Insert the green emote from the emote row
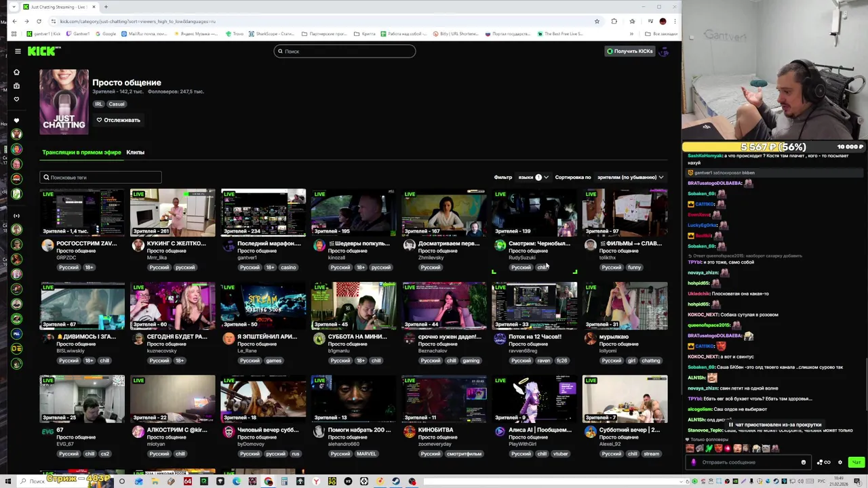 coord(709,448)
